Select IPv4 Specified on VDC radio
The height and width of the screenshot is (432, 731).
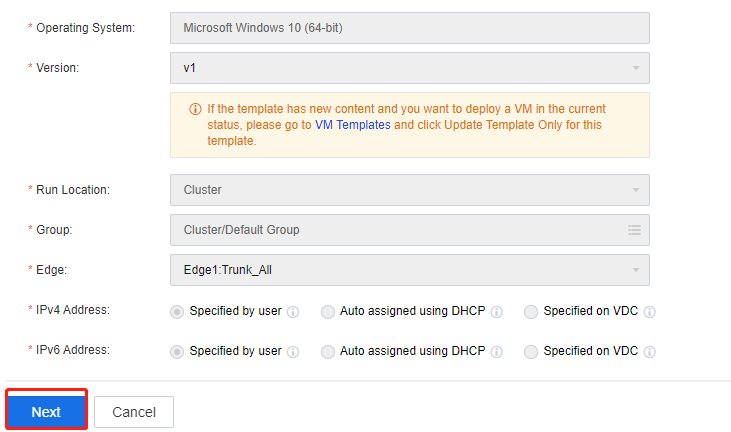(x=531, y=311)
